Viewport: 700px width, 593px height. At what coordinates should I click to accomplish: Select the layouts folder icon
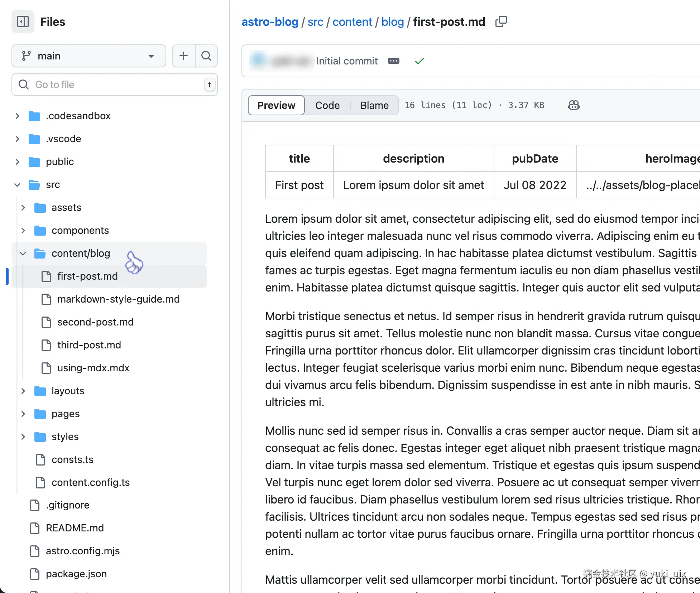click(x=40, y=391)
